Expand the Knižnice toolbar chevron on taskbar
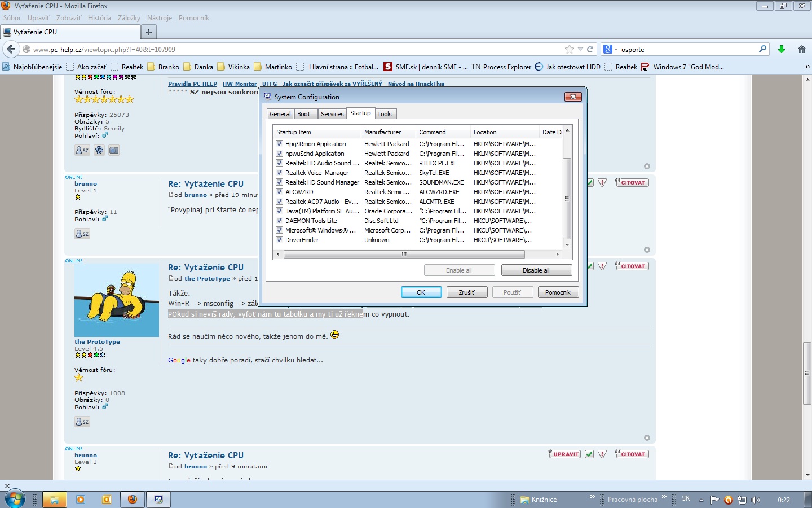 coord(593,497)
